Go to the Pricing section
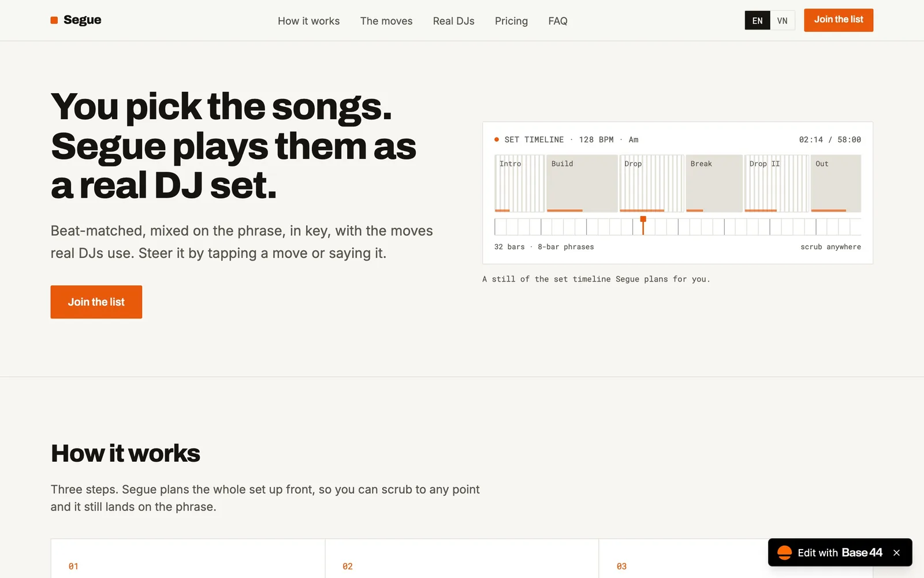This screenshot has height=578, width=924. [x=511, y=21]
